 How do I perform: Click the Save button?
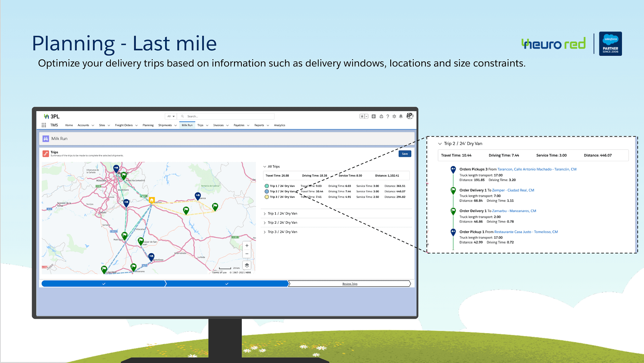[x=405, y=154]
